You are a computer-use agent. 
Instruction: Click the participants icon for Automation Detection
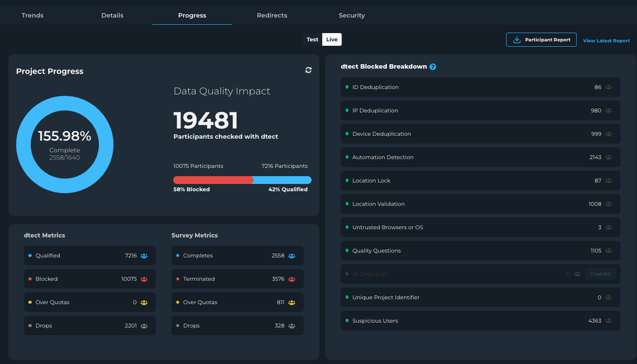609,157
